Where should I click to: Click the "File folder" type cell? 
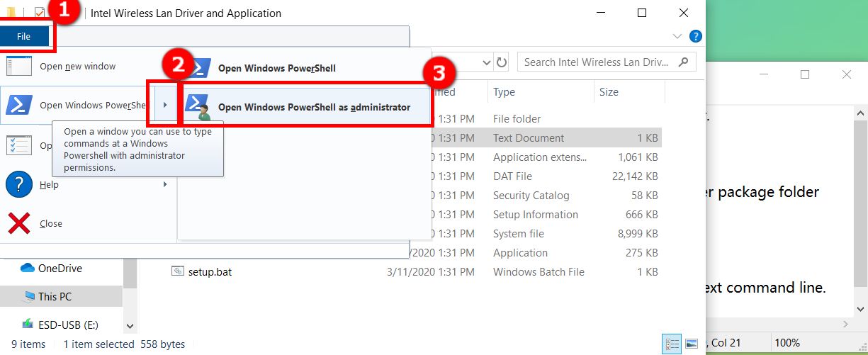[517, 119]
